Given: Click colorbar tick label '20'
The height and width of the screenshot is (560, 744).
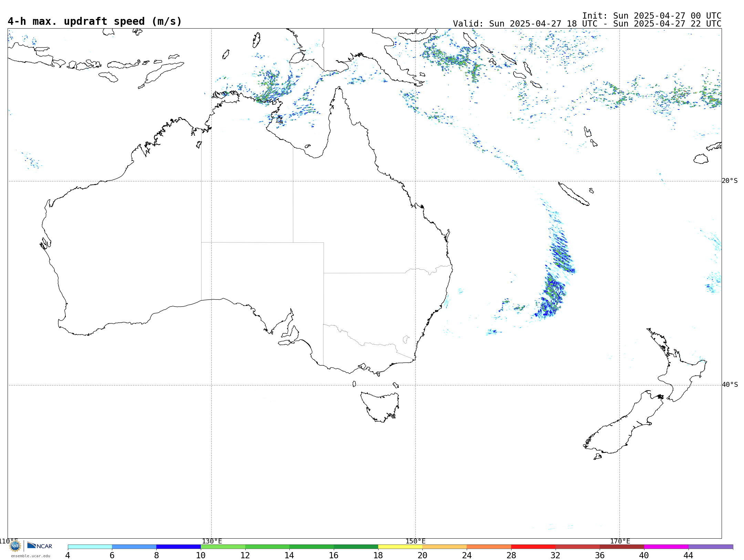Looking at the screenshot, I should (x=423, y=556).
